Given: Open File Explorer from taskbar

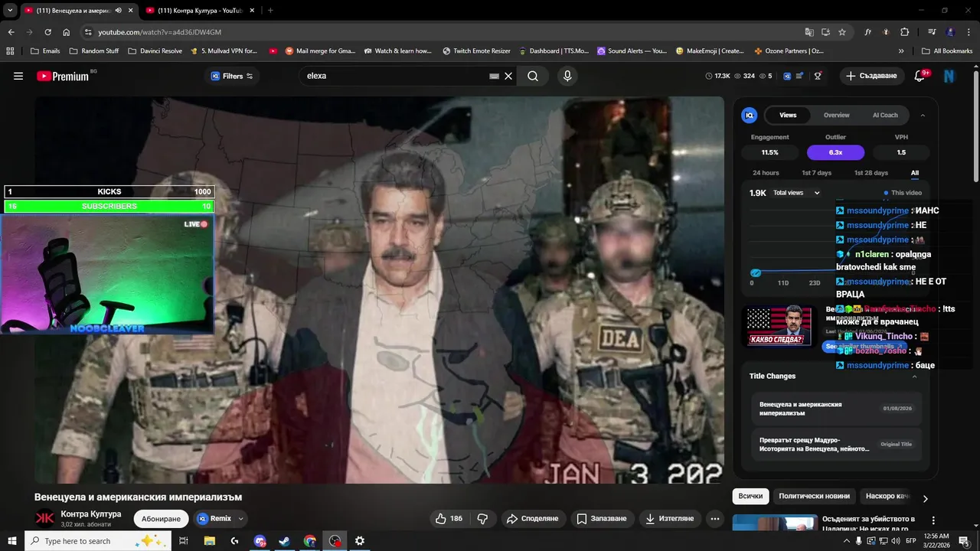Looking at the screenshot, I should [209, 541].
